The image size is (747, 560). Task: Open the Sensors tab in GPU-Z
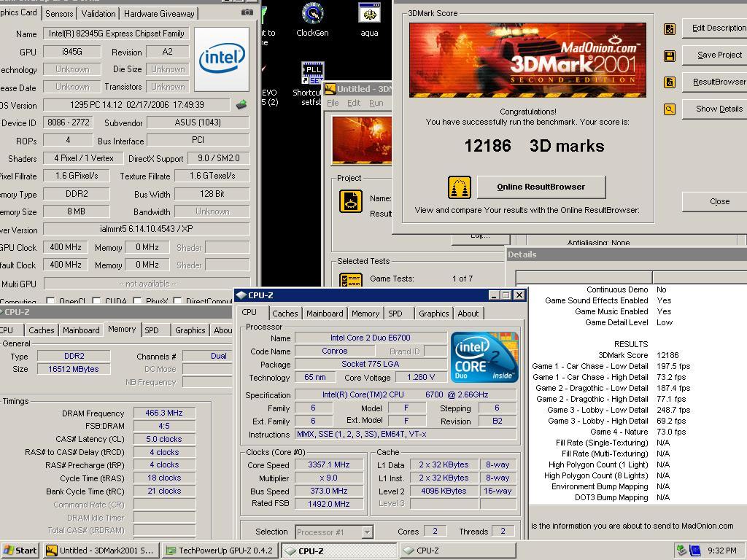[59, 13]
